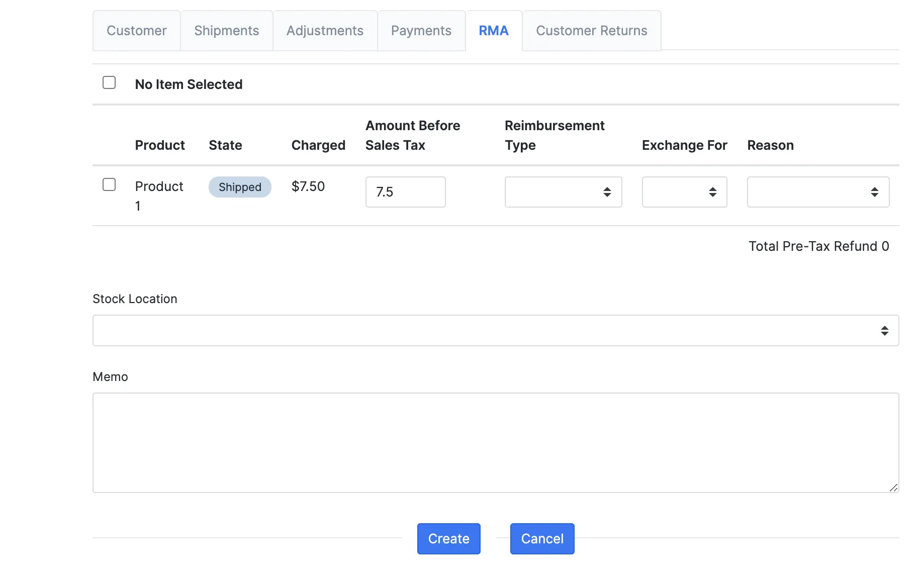Click the Reason column header
Screen dimensions: 924x576
[770, 145]
